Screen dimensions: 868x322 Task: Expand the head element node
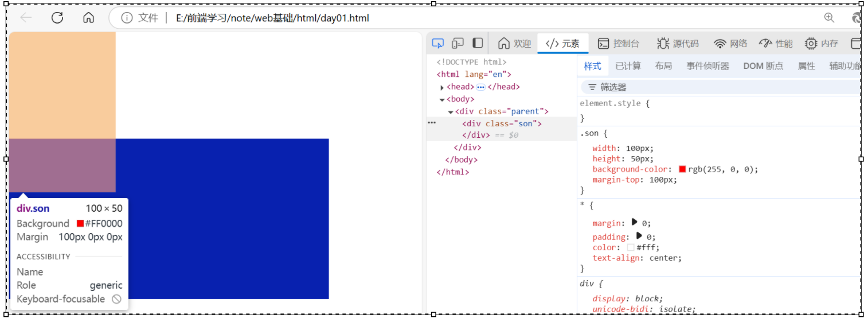coord(442,87)
